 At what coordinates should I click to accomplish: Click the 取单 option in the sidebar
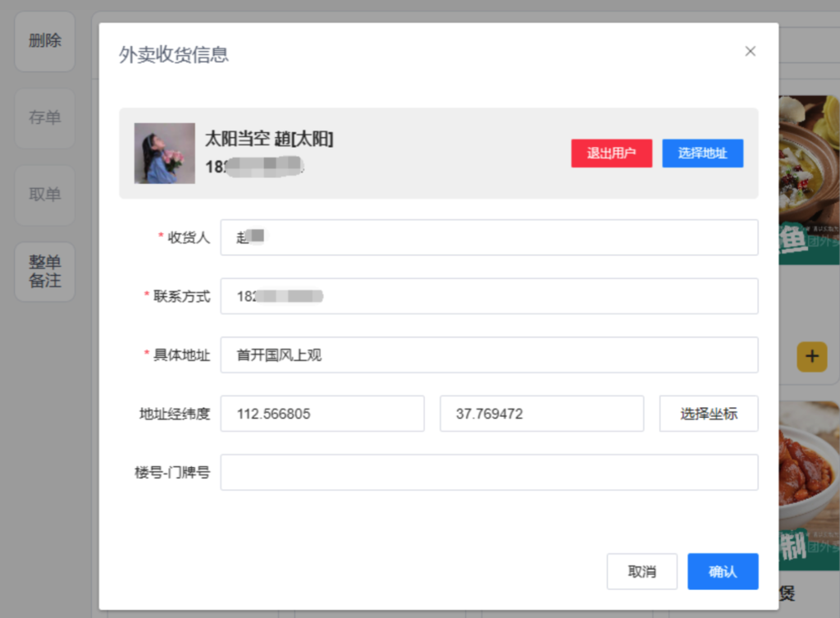pyautogui.click(x=44, y=195)
